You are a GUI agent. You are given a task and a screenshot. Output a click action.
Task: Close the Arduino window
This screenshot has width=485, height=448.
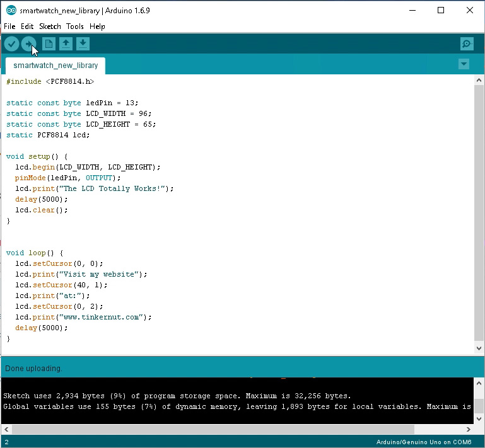469,10
